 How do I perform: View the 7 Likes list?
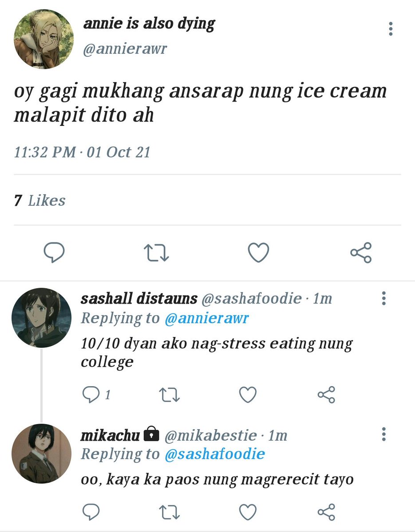click(40, 200)
